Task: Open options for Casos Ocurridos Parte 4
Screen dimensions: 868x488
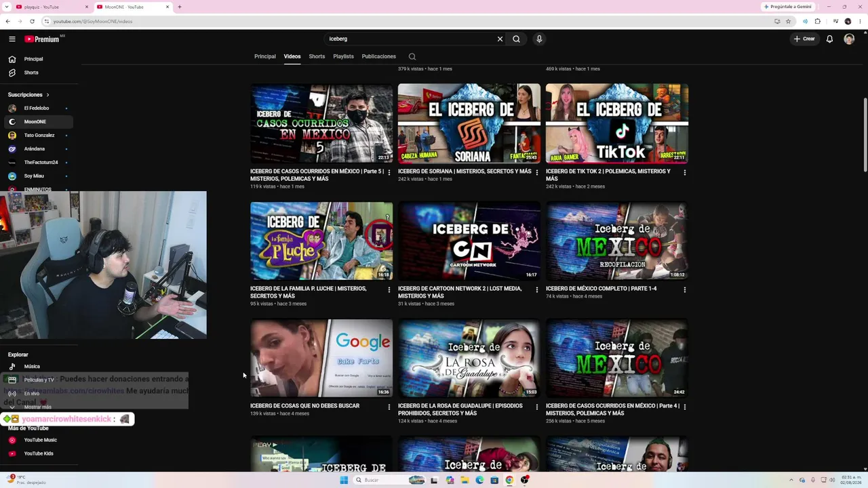Action: [685, 407]
